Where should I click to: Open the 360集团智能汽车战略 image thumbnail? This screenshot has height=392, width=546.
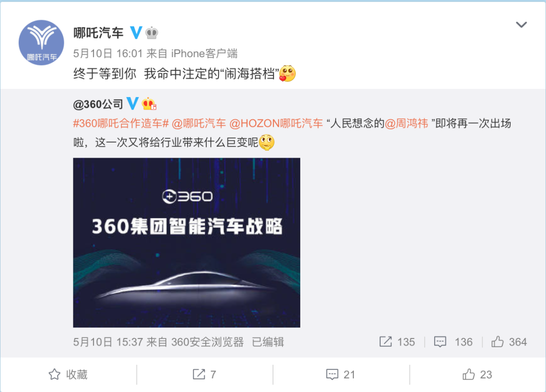(x=186, y=242)
